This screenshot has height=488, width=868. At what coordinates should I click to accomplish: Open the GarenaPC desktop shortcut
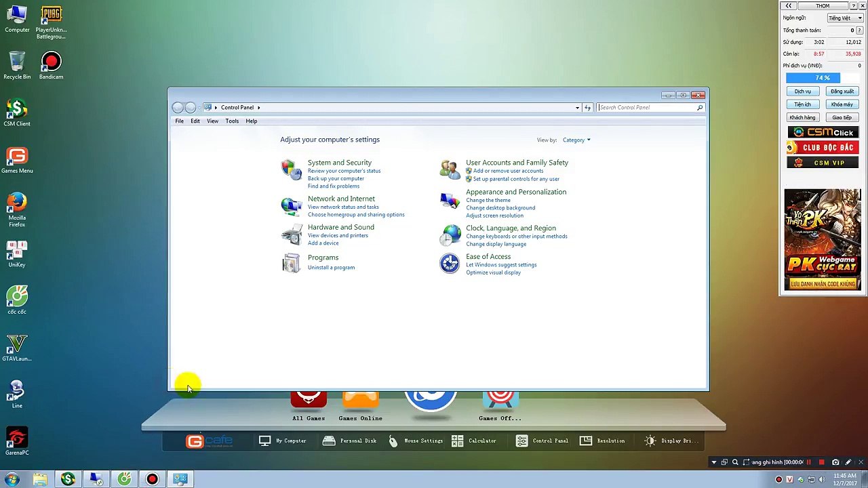tap(17, 442)
